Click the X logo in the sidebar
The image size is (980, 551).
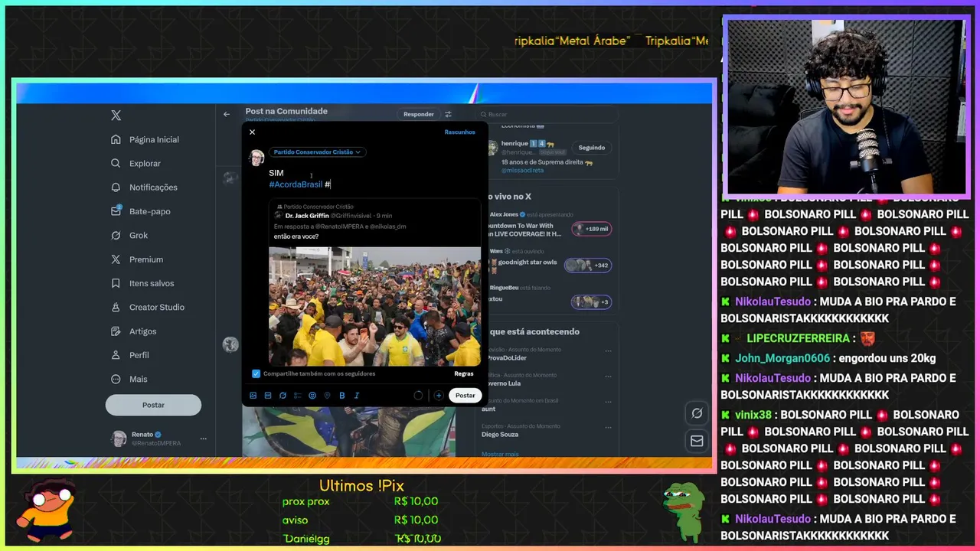pos(116,116)
